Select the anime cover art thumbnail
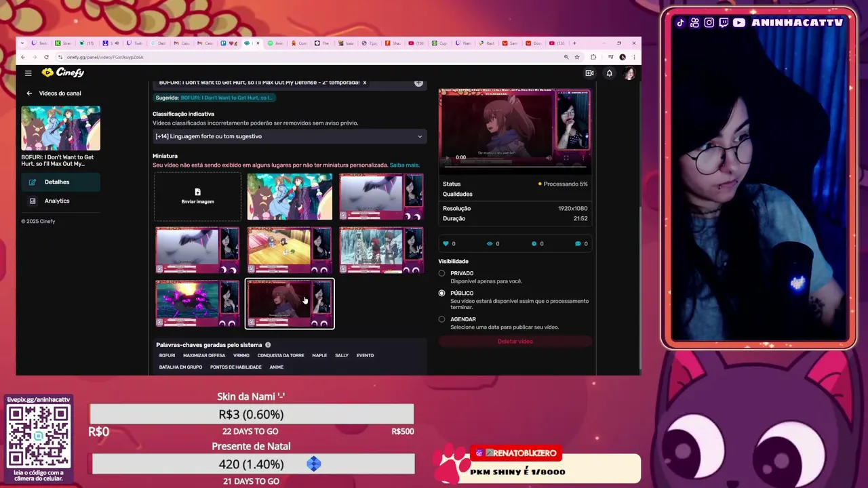The width and height of the screenshot is (868, 488). coord(290,197)
